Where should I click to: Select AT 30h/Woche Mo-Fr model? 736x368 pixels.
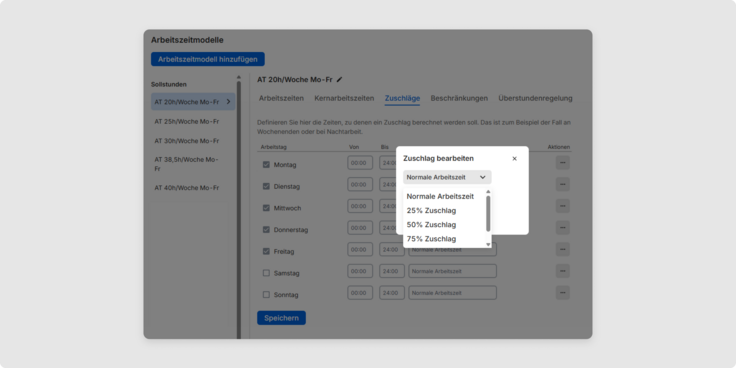pos(187,141)
